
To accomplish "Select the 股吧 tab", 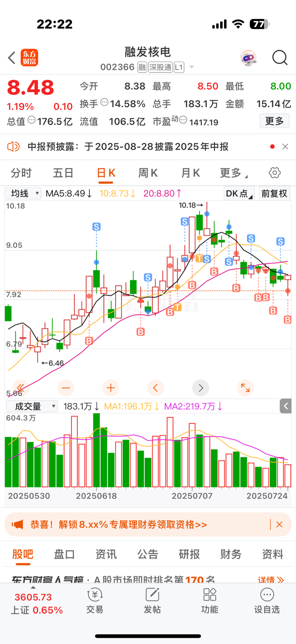I will click(x=23, y=554).
